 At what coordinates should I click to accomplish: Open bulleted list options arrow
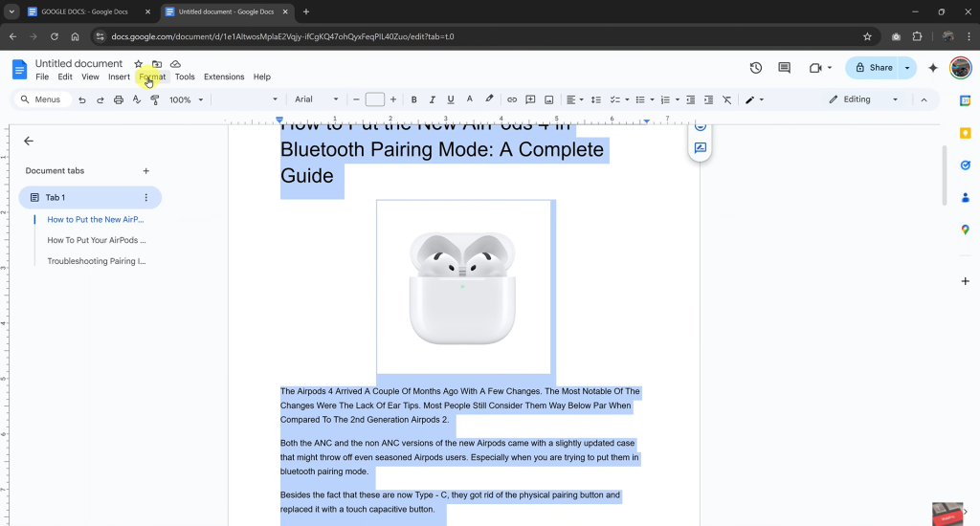tap(652, 100)
